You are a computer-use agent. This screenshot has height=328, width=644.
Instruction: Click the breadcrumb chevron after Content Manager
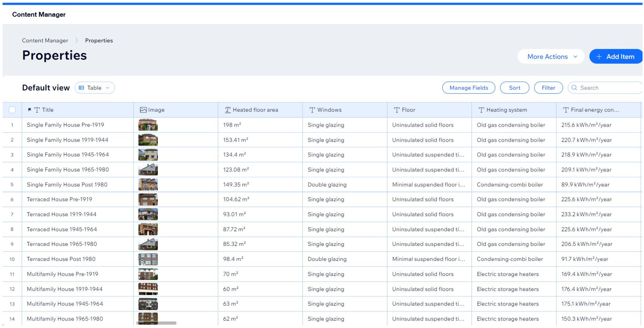click(76, 41)
